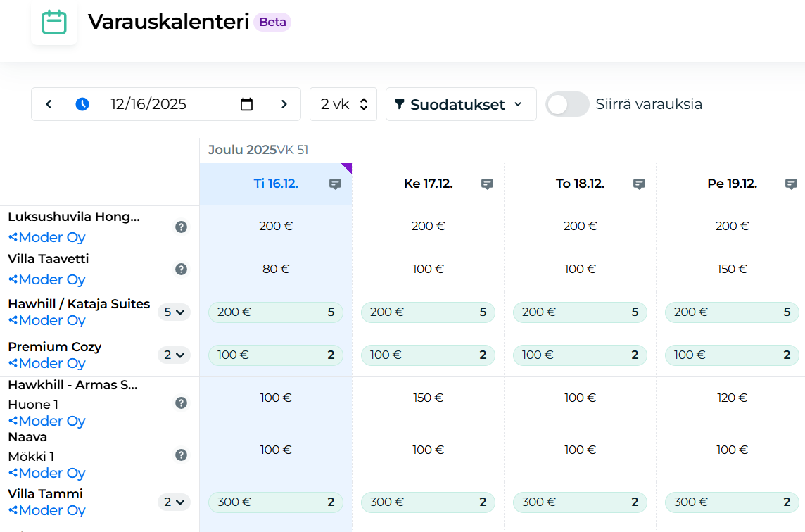The width and height of the screenshot is (805, 532).
Task: Click the question mark beside Villa Taavetti
Action: pyautogui.click(x=181, y=269)
